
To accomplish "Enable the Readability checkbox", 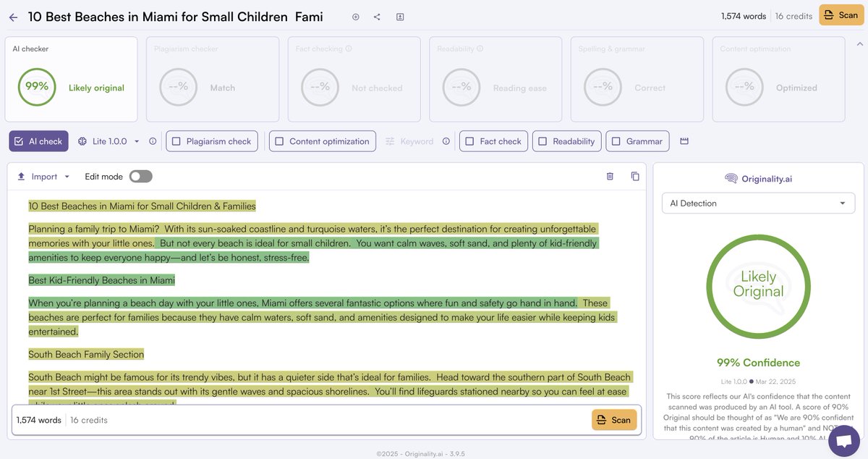I will coord(567,141).
